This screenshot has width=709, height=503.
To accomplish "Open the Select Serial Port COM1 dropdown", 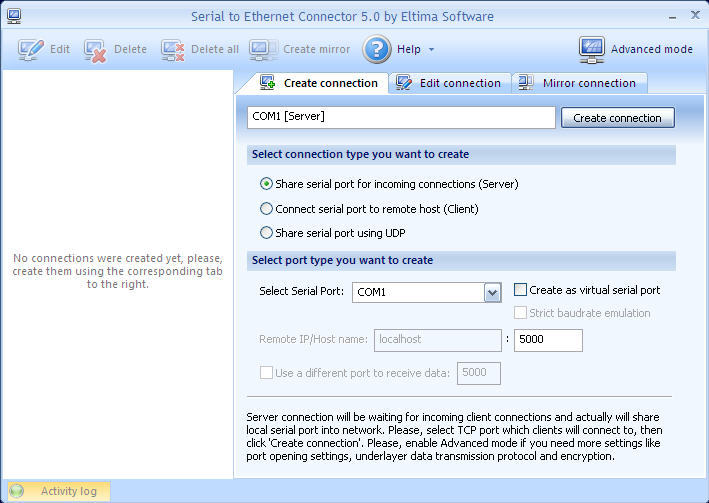I will pyautogui.click(x=492, y=293).
